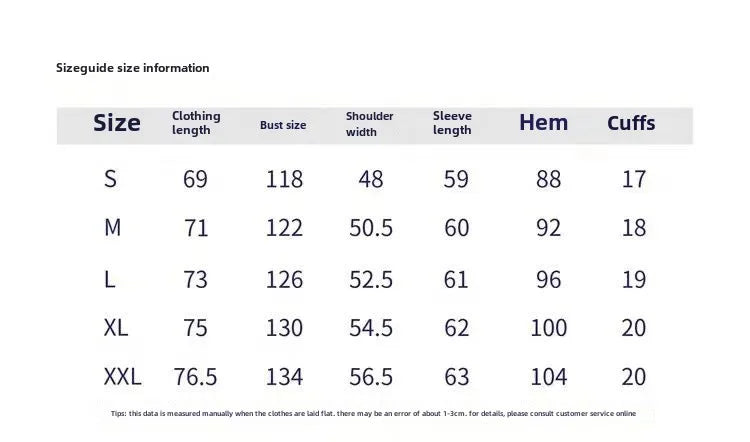Select the Hem column header
Screen dimensions: 750x442
click(x=544, y=122)
